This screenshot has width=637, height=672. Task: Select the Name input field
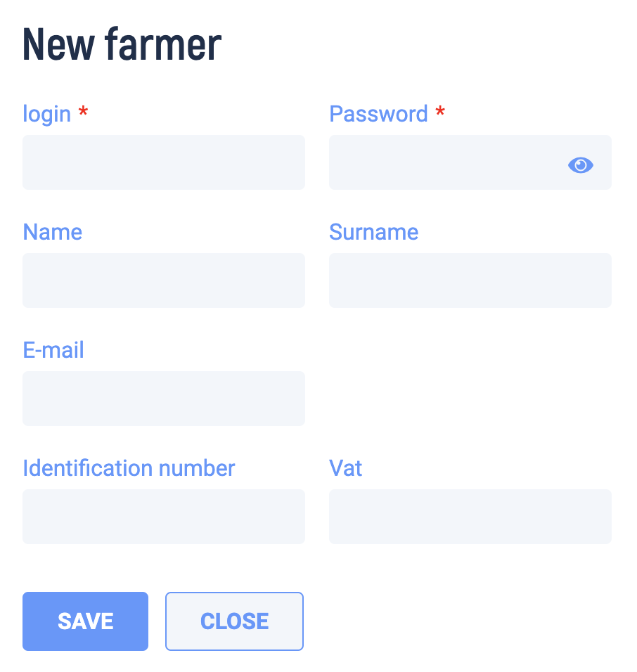[164, 280]
